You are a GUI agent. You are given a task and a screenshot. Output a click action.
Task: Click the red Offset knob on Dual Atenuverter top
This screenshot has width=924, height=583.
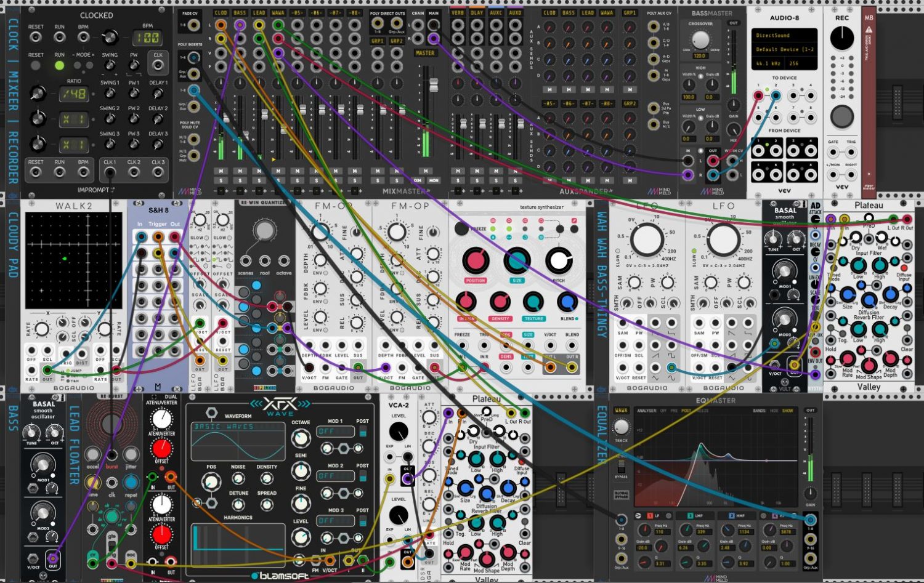[161, 448]
